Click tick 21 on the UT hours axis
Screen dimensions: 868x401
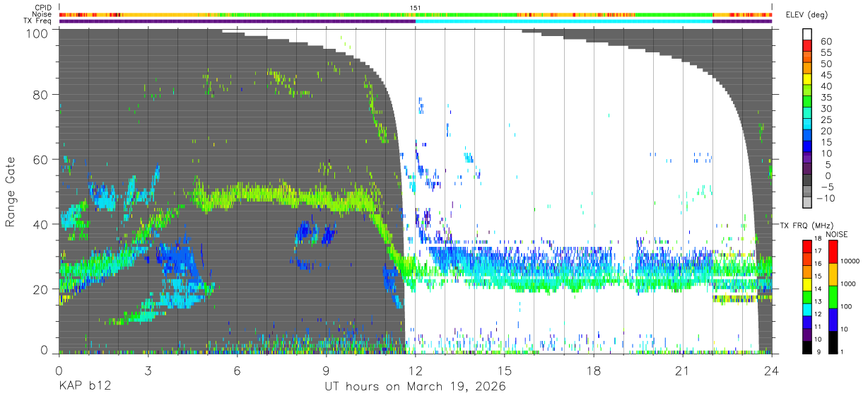pyautogui.click(x=683, y=371)
